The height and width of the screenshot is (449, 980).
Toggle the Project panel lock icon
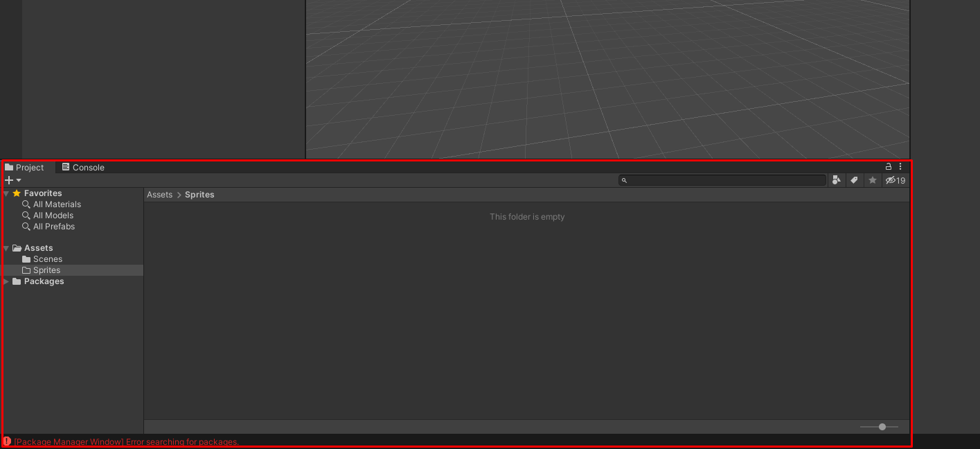pyautogui.click(x=889, y=167)
